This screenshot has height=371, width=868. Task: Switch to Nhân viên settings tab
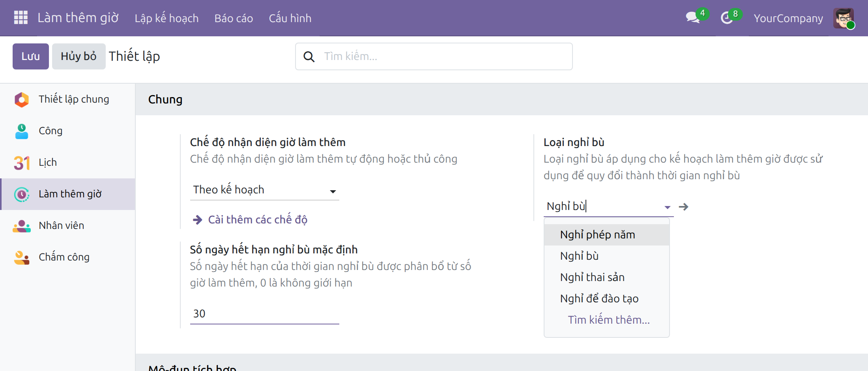(x=68, y=226)
